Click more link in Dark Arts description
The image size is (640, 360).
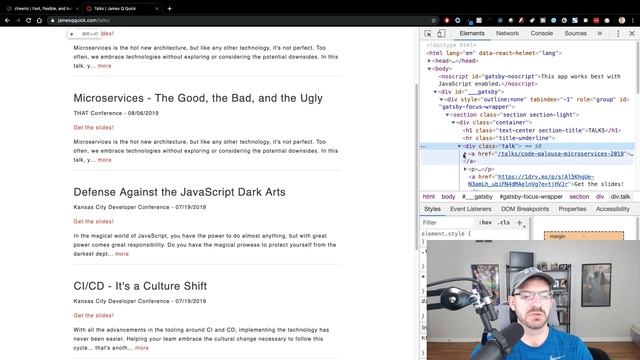pos(122,254)
